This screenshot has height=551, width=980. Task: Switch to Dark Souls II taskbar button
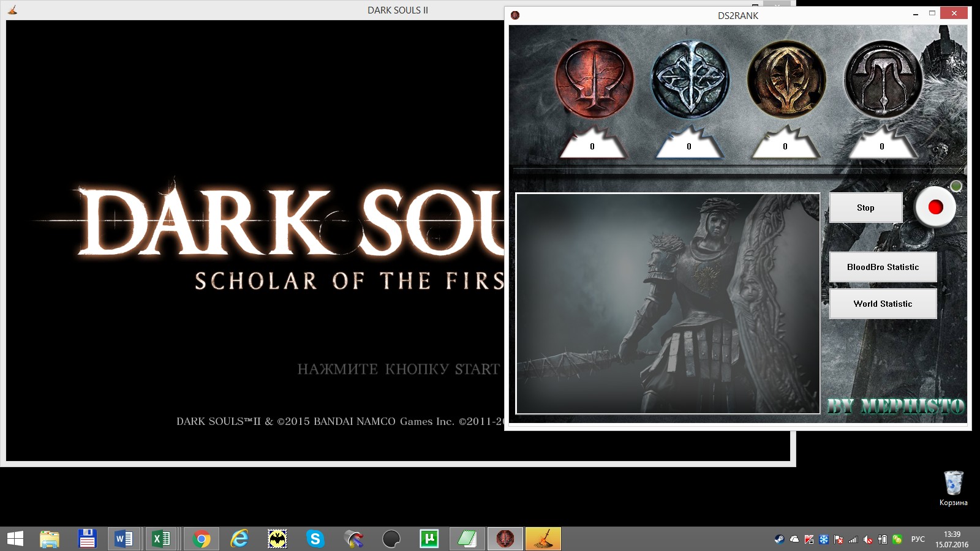pos(543,539)
